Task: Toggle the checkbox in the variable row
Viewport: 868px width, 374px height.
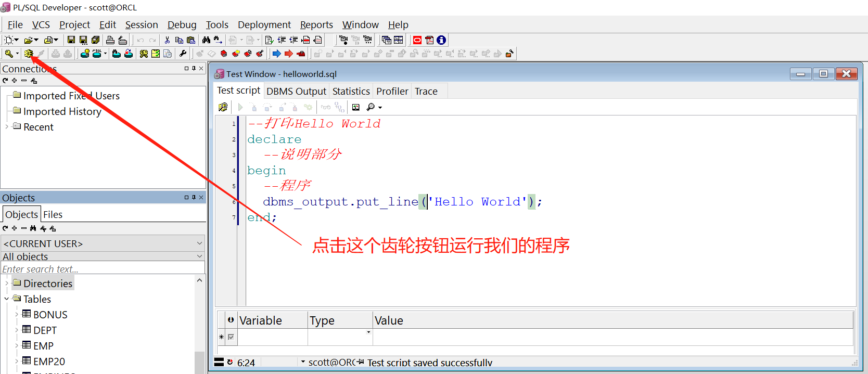Action: tap(231, 337)
